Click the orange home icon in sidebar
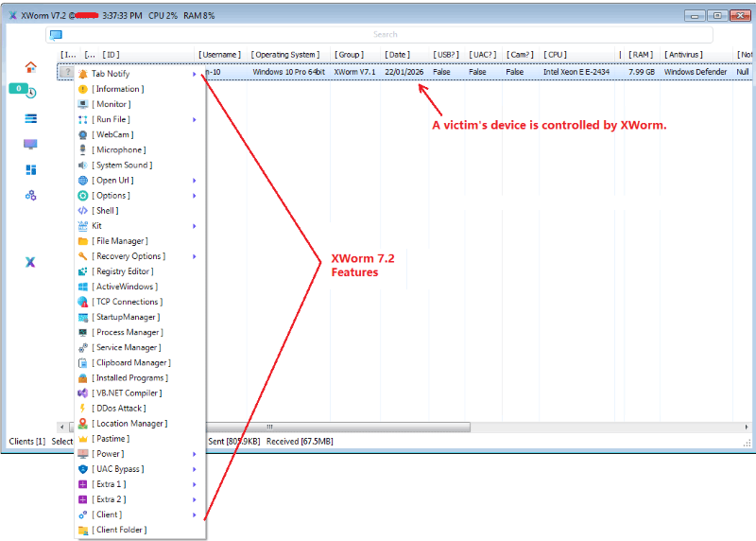 pyautogui.click(x=31, y=67)
